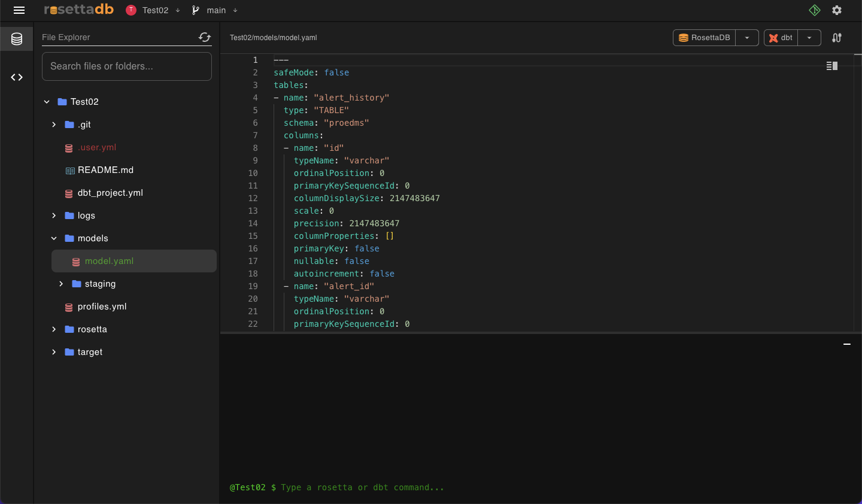
Task: Collapse the models folder
Action: [54, 238]
